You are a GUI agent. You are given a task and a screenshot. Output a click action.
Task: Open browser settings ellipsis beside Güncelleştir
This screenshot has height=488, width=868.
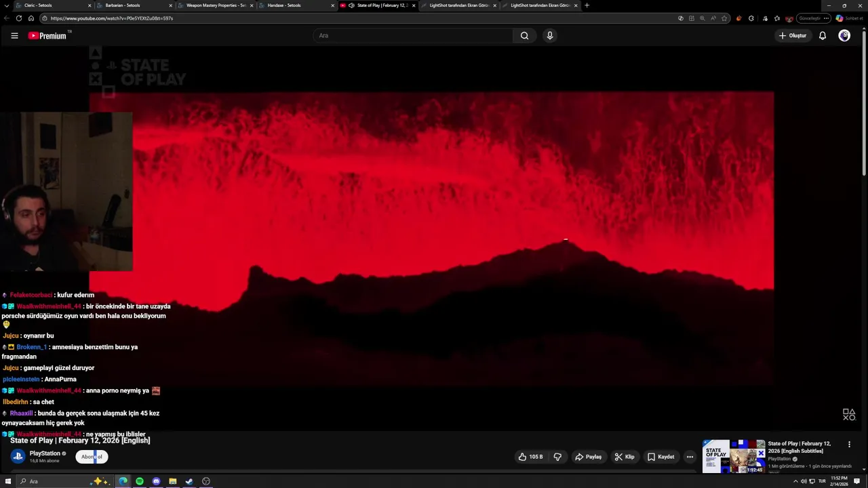click(825, 18)
